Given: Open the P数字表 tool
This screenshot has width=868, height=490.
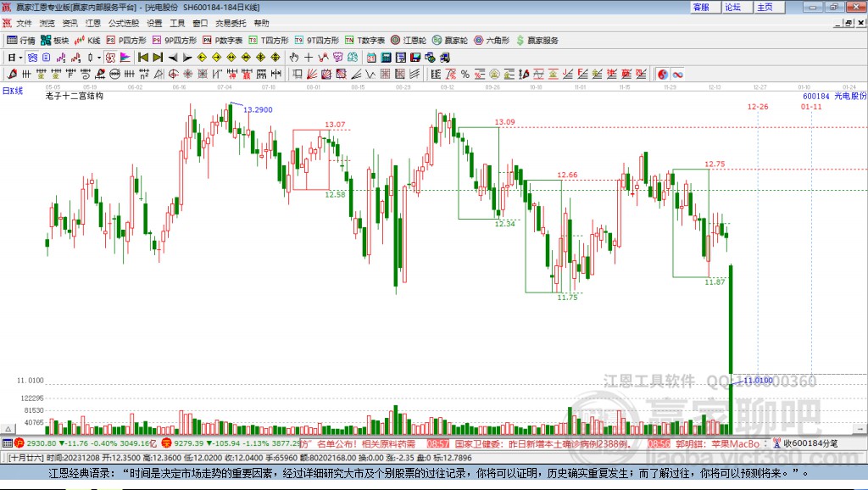Looking at the screenshot, I should click(x=223, y=41).
